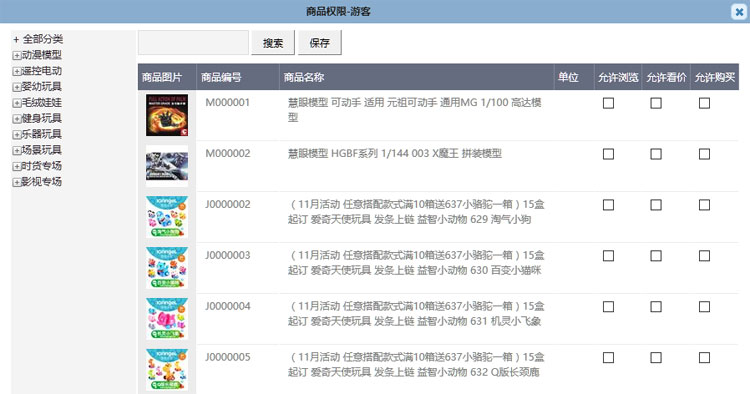Close the 商品权限-游客 dialog
This screenshot has width=750, height=394.
click(x=739, y=11)
